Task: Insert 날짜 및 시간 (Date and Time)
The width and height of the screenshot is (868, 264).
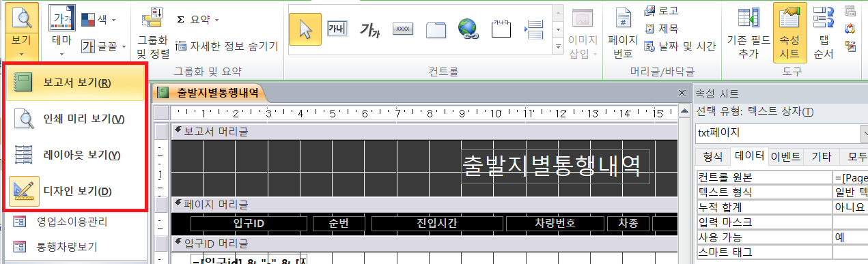Action: 680,46
